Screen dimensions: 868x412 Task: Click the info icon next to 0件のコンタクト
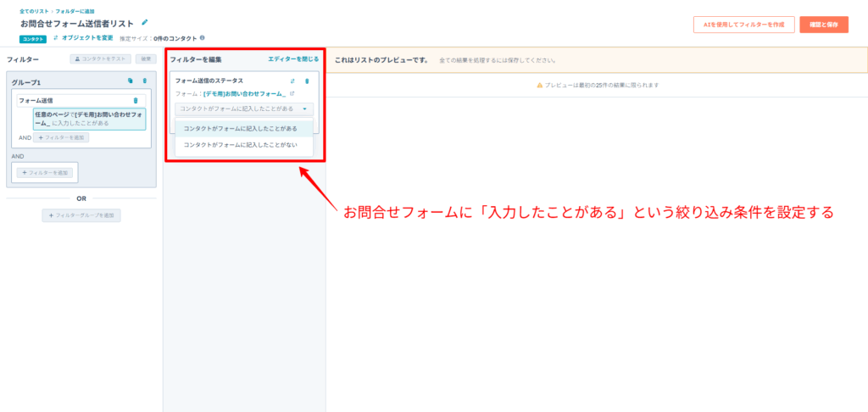(202, 38)
